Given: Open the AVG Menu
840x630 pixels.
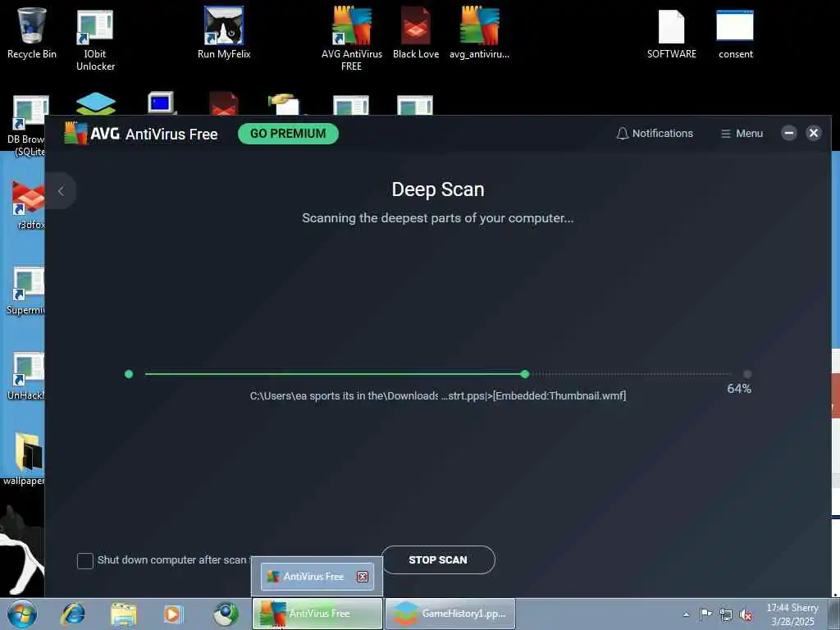Looking at the screenshot, I should coord(742,134).
